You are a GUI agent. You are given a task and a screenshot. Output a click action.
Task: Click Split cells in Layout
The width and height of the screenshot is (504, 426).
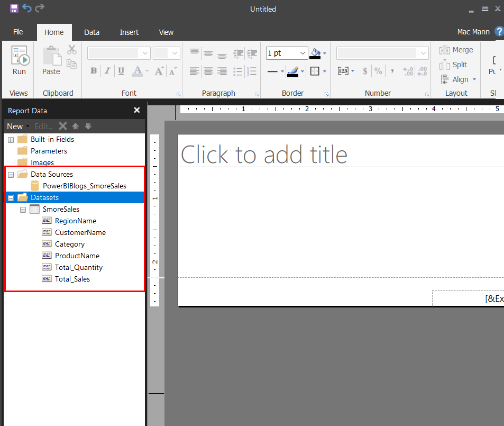click(453, 65)
